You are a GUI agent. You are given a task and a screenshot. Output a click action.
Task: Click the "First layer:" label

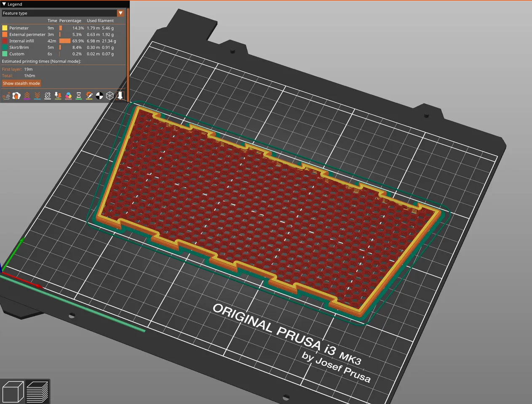(12, 69)
